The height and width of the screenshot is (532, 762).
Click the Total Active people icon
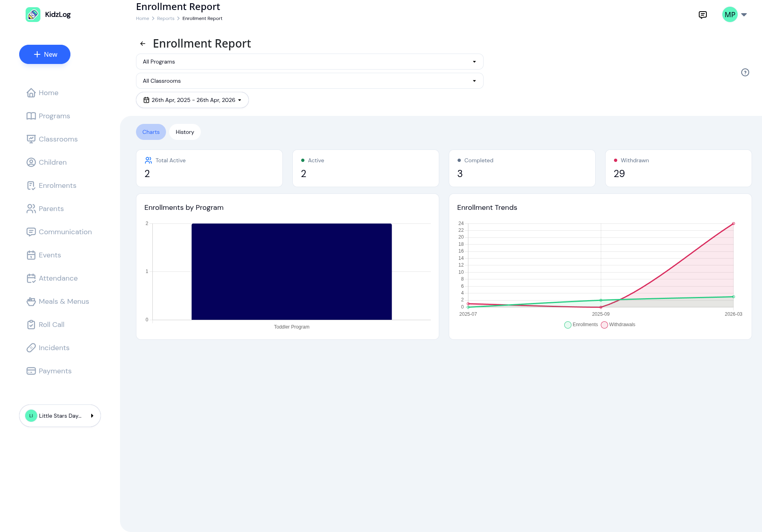(x=148, y=160)
